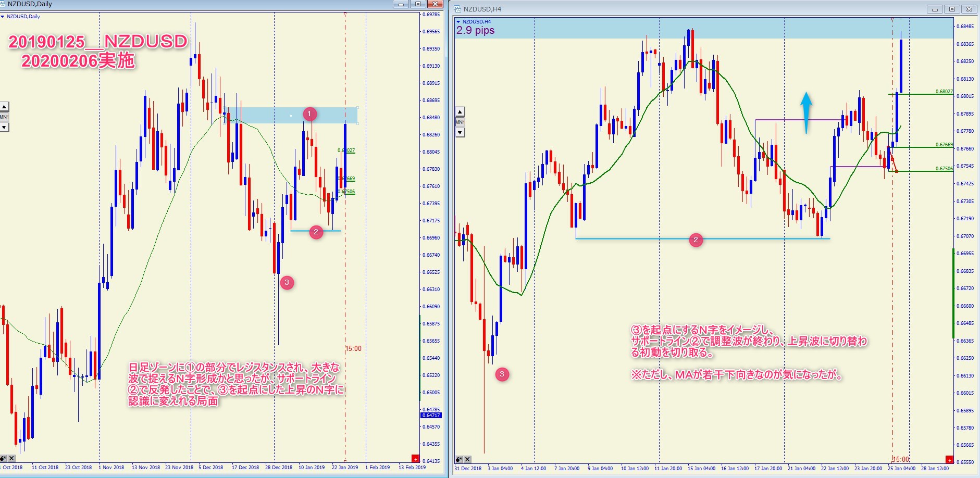Viewport: 980px width, 478px height.
Task: Click the bomb icon in Daily chart
Action: 3,459
